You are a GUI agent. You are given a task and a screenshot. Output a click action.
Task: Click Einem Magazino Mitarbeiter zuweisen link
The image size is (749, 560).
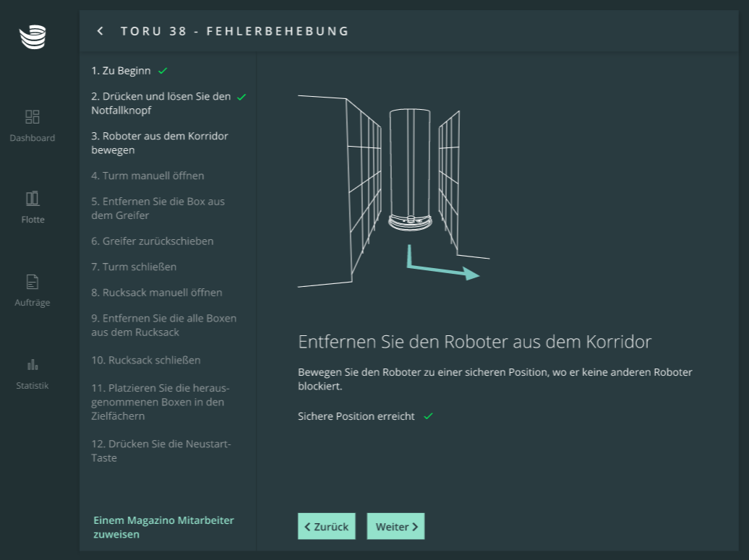point(163,527)
